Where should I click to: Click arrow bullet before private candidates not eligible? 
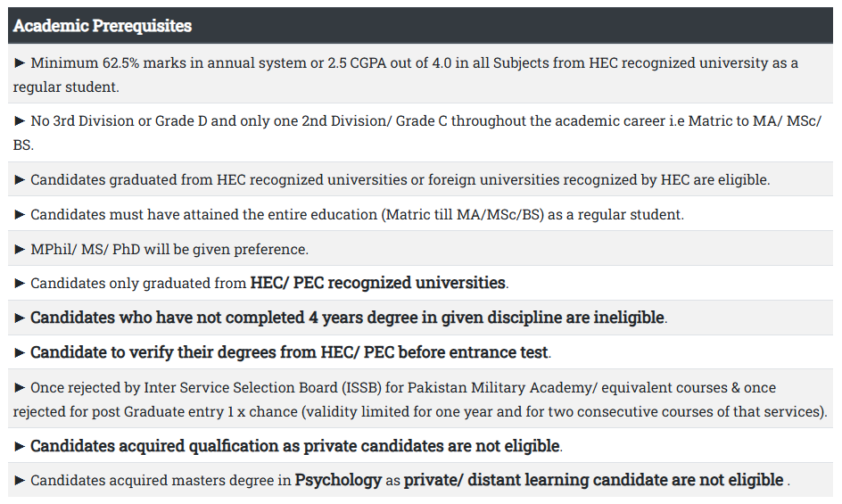pos(21,446)
